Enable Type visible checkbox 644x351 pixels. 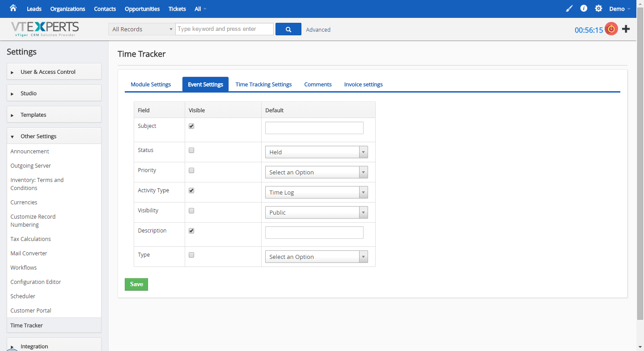pyautogui.click(x=191, y=255)
